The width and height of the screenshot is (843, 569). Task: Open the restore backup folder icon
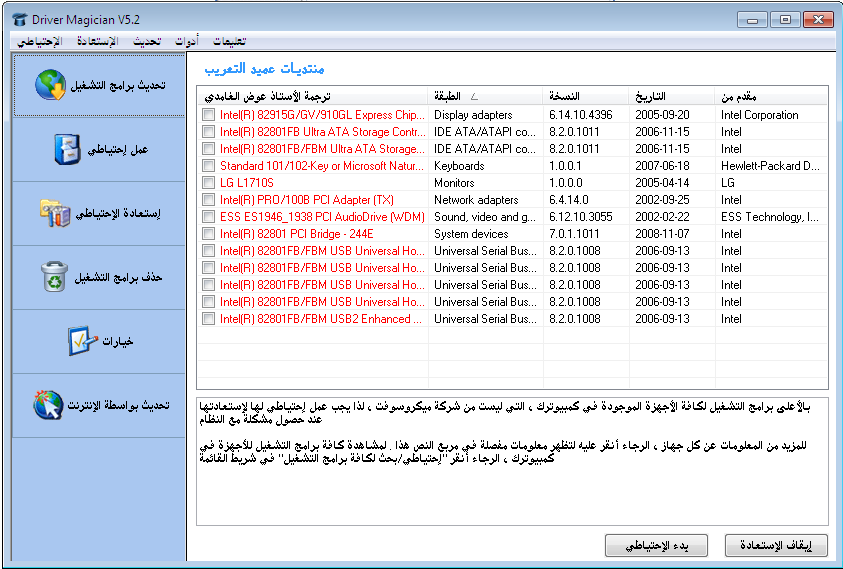click(x=54, y=213)
